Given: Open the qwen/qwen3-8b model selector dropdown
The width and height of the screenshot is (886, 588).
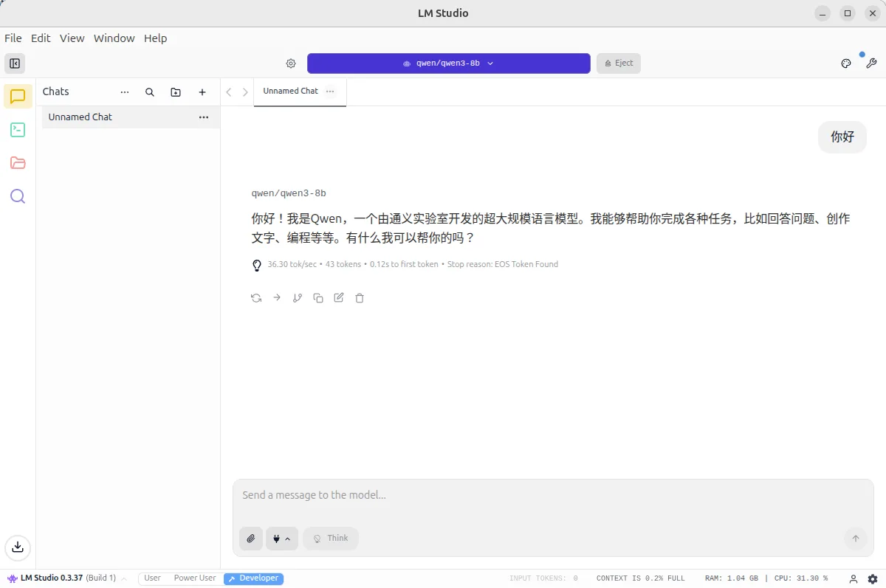Looking at the screenshot, I should tap(449, 63).
